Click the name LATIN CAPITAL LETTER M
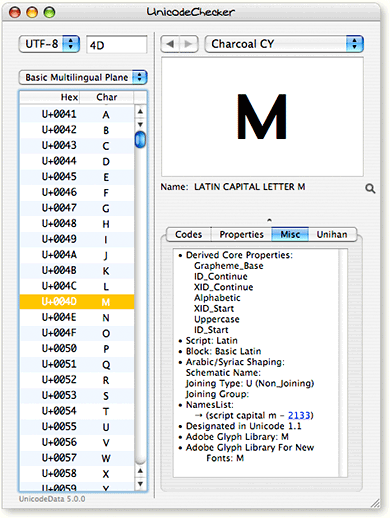Screen dimensions: 390x518 [250, 187]
